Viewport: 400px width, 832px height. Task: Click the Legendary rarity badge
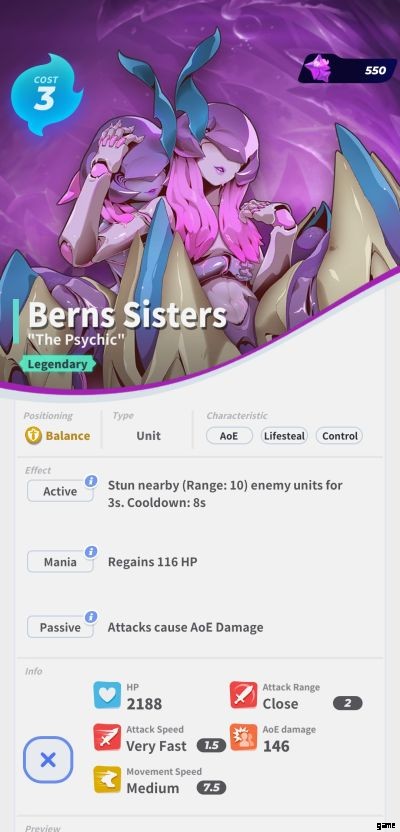click(58, 364)
